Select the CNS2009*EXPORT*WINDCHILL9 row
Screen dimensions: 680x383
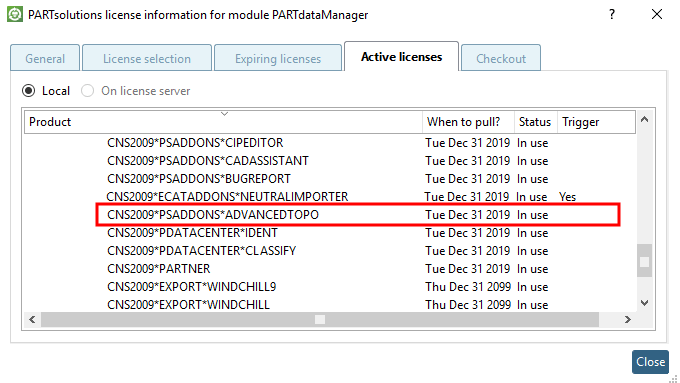pyautogui.click(x=330, y=287)
